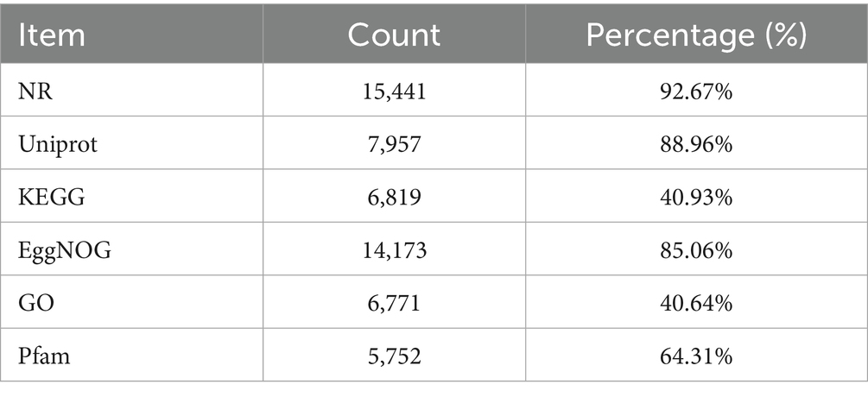Click the percentage 92.67% cell
Image resolution: width=868 pixels, height=397 pixels.
click(696, 91)
